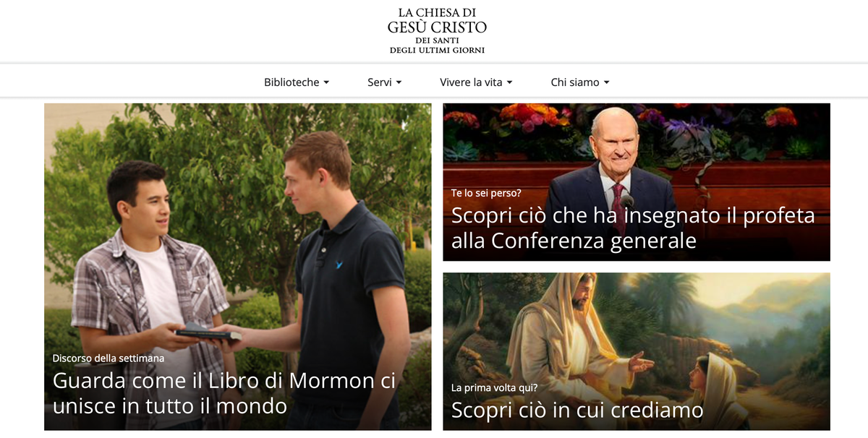Click the book being handed over in photo
This screenshot has height=438, width=868.
click(208, 332)
